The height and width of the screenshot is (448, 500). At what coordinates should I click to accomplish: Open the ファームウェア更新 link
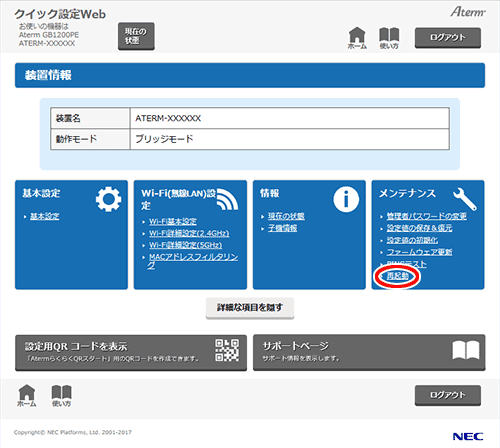pyautogui.click(x=419, y=252)
